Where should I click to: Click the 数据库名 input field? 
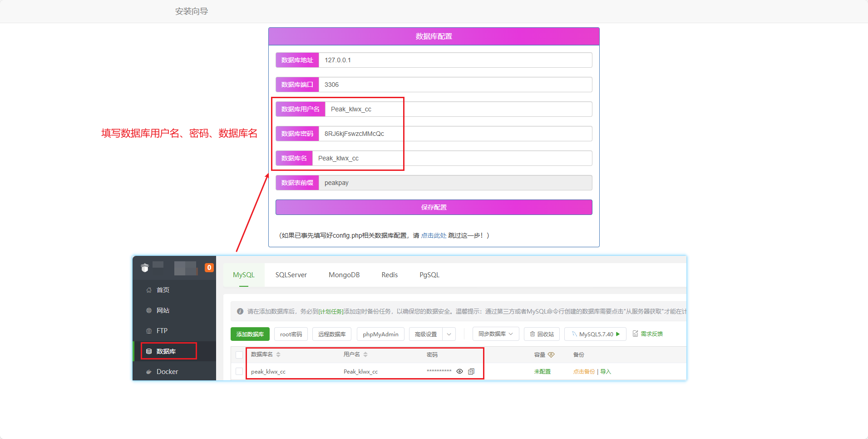(452, 158)
